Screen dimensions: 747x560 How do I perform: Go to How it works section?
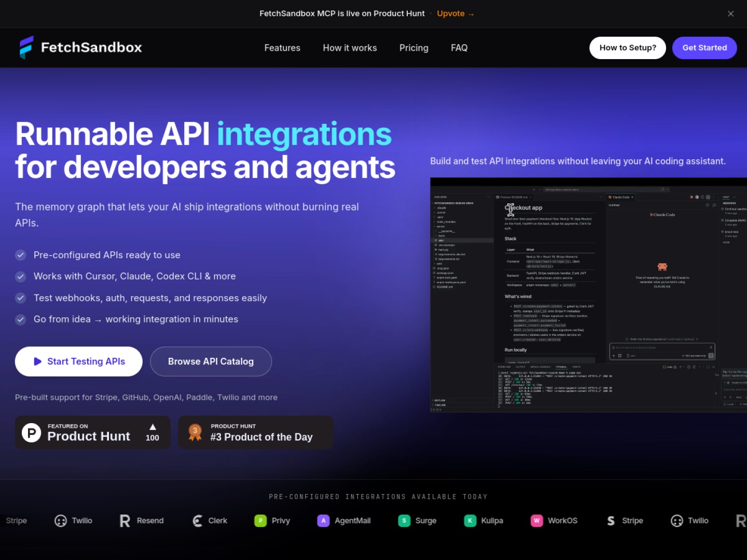[350, 48]
